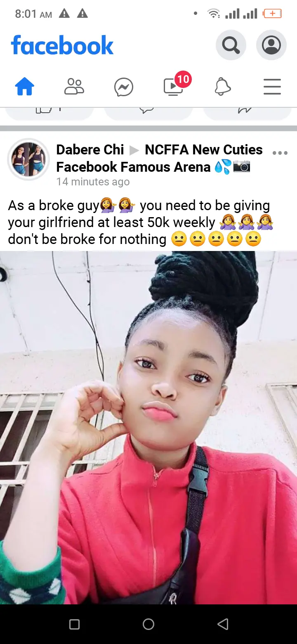Viewport: 297px width, 644px height.
Task: Open the NCFFA New Cuties group link
Action: point(159,158)
